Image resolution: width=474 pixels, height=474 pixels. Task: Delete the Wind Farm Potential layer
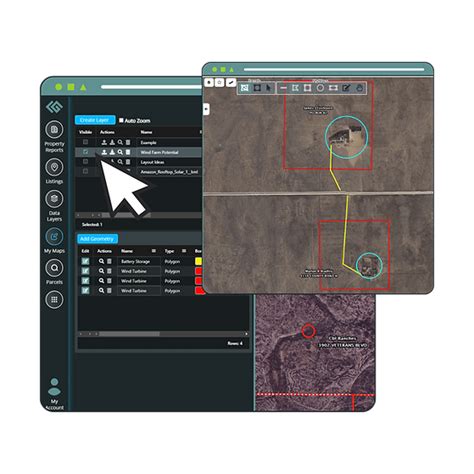128,152
